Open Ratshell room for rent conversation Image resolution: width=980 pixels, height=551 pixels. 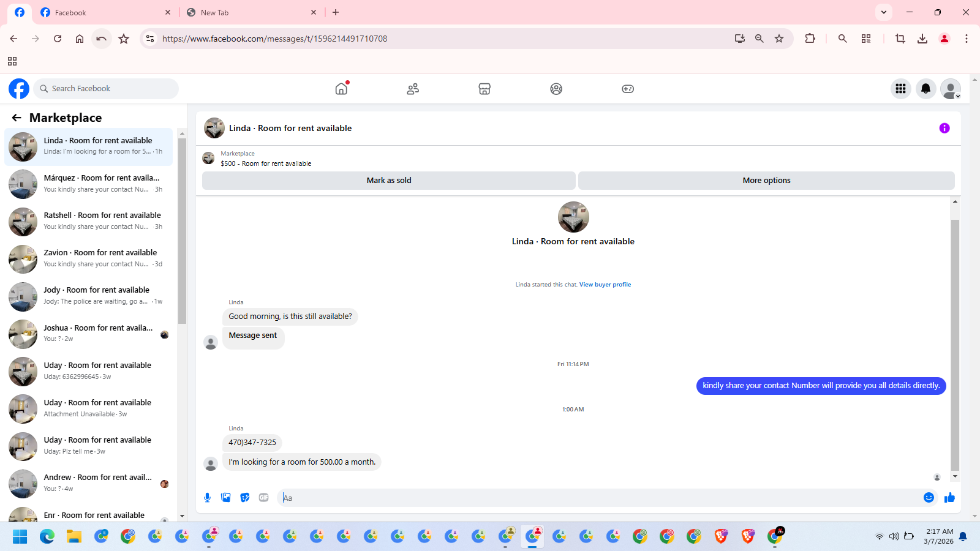(89, 222)
